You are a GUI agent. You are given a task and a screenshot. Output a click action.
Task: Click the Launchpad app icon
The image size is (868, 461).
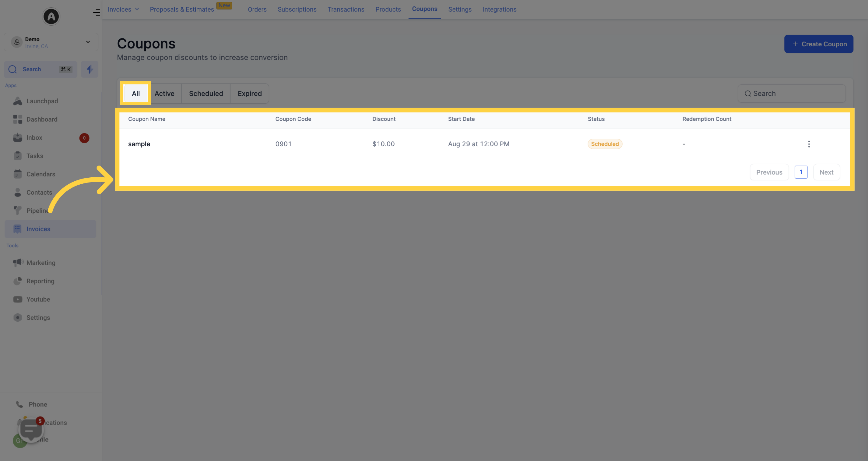point(17,101)
